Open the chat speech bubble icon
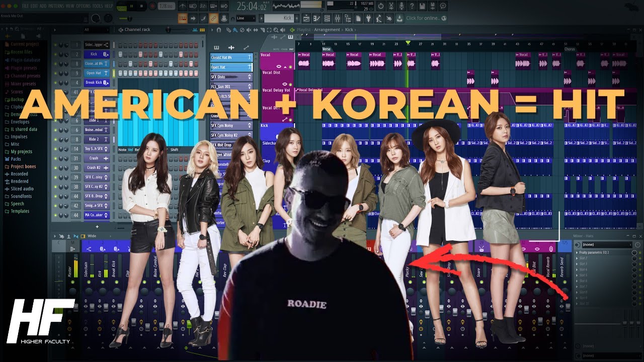Image resolution: width=644 pixels, height=362 pixels. click(443, 6)
